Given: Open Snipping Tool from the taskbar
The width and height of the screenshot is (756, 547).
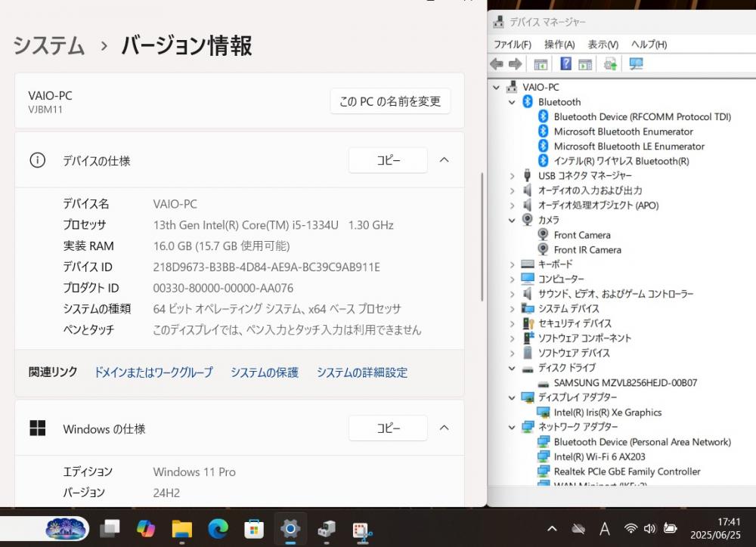Looking at the screenshot, I should [362, 530].
